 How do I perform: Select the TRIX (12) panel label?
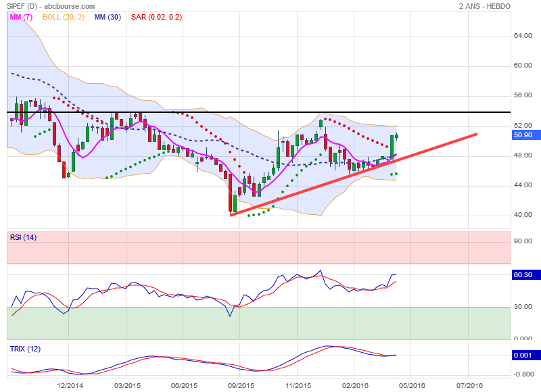(26, 349)
